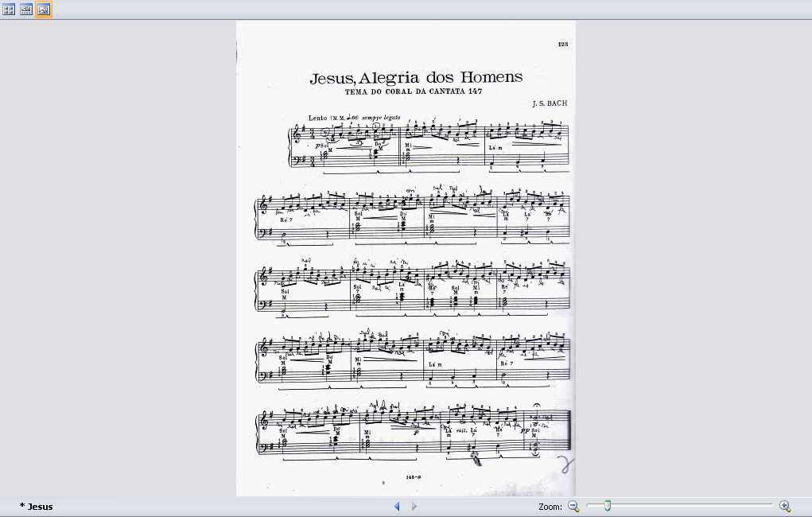Click the zoom in magnifier
The height and width of the screenshot is (517, 812).
784,507
